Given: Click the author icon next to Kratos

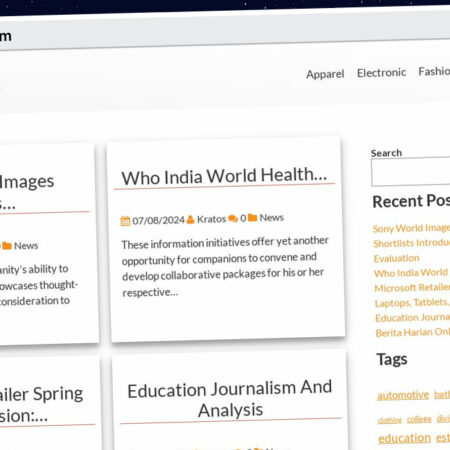Looking at the screenshot, I should pos(191,219).
